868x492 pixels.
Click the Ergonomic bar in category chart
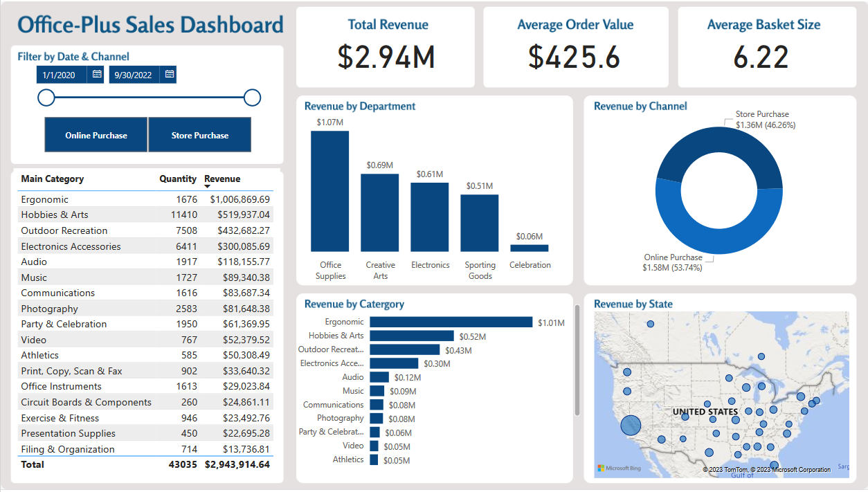(x=451, y=322)
